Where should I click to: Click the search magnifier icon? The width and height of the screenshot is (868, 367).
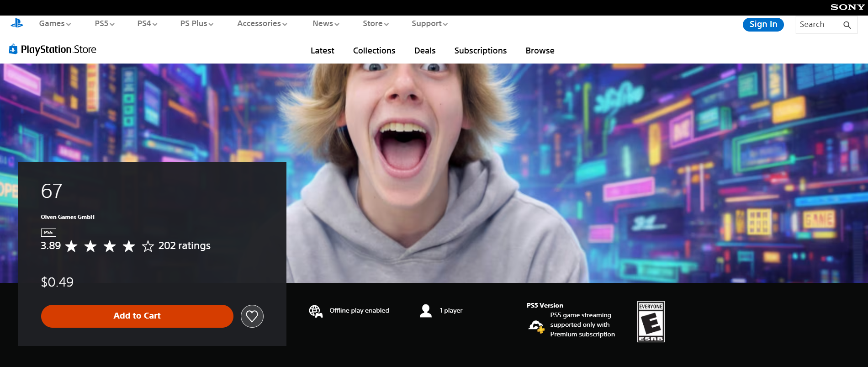click(x=847, y=25)
